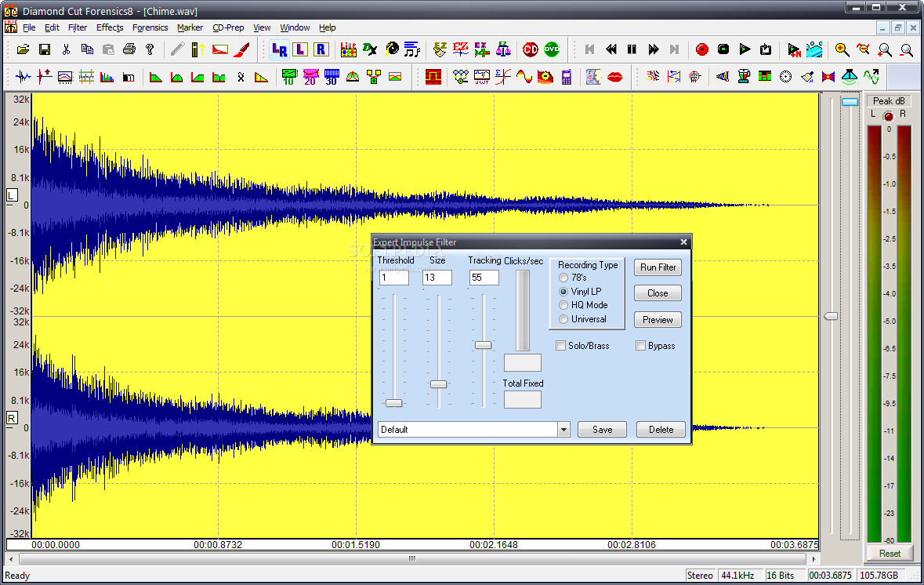The width and height of the screenshot is (924, 585).
Task: Click Reset under peak dB meter
Action: [x=890, y=553]
